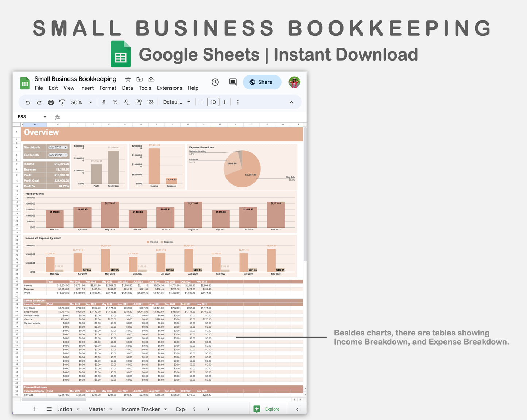This screenshot has width=527, height=420.
Task: Open the comments icon near Share
Action: [233, 82]
